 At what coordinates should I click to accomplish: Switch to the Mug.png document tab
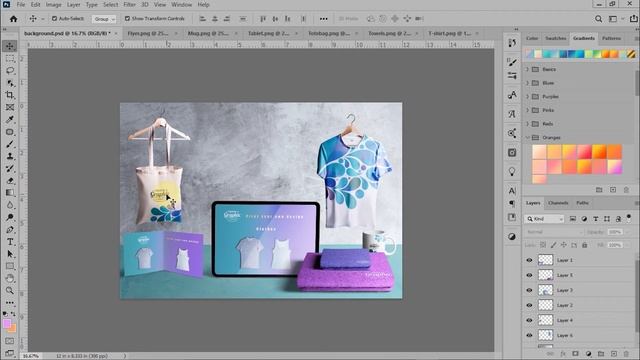208,33
